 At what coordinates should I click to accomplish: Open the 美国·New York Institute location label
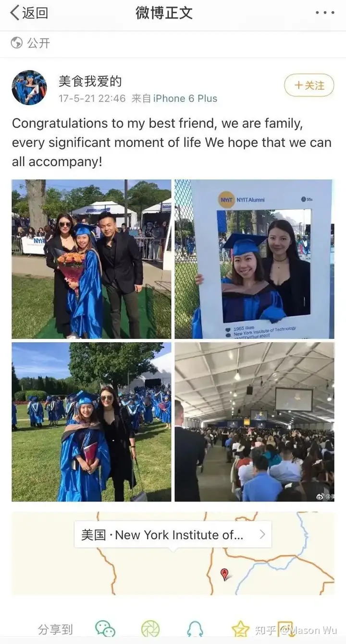162,535
